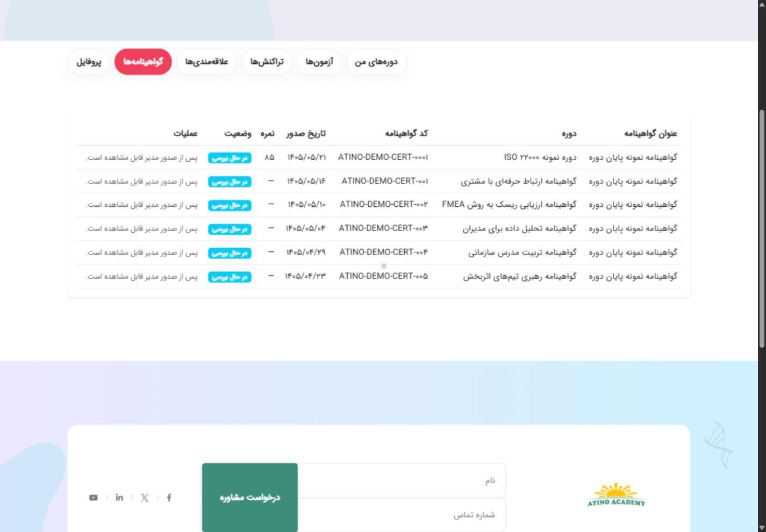
Task: Click status badge in FMEA certificate row
Action: coord(230,205)
